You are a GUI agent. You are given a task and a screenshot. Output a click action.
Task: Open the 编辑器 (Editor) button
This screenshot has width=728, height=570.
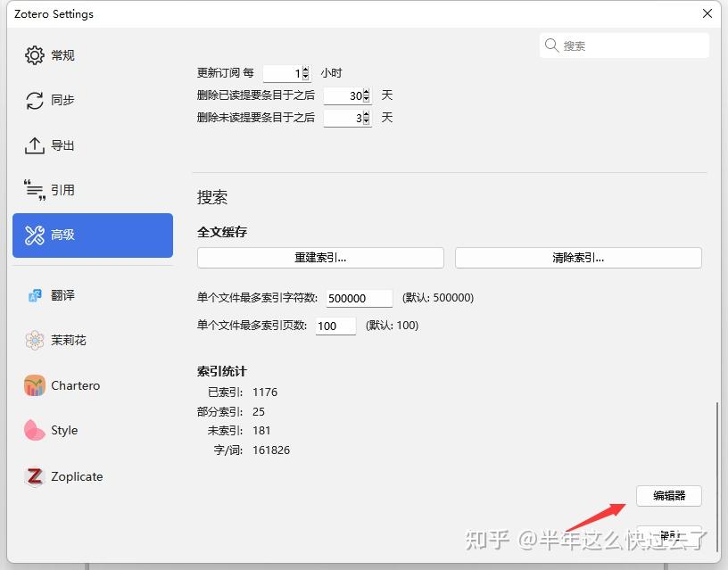[x=668, y=496]
